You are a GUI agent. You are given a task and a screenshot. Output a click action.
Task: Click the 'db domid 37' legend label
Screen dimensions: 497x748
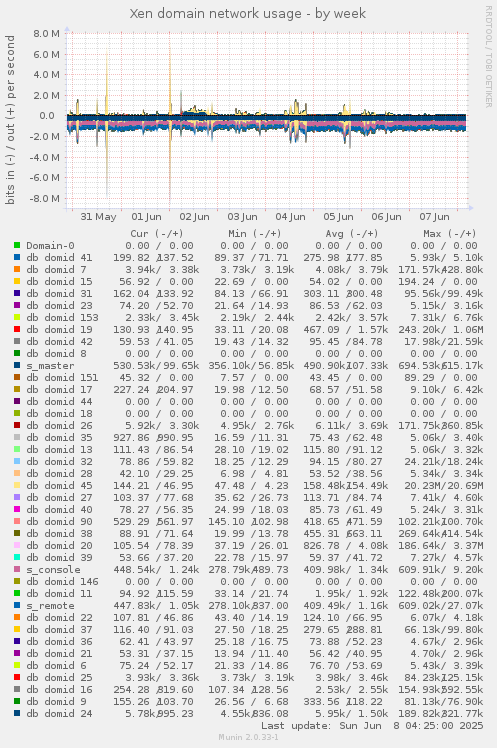pyautogui.click(x=59, y=630)
